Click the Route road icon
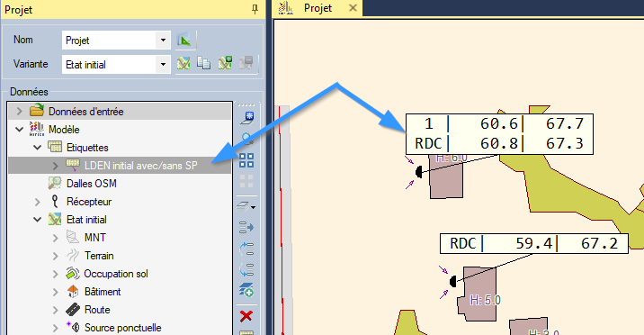 click(73, 309)
